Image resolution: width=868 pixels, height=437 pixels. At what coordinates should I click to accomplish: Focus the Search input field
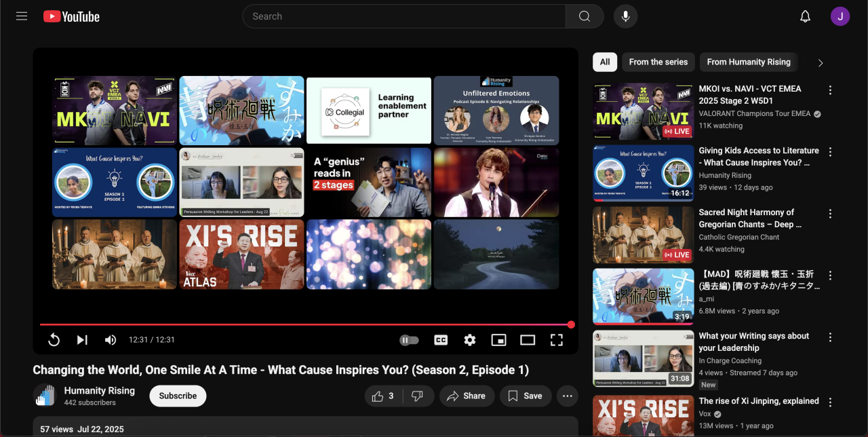404,16
